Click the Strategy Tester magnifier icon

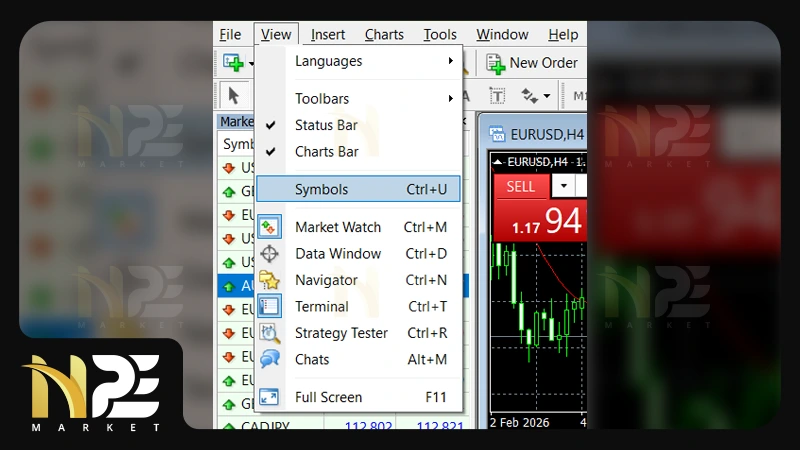tap(269, 333)
